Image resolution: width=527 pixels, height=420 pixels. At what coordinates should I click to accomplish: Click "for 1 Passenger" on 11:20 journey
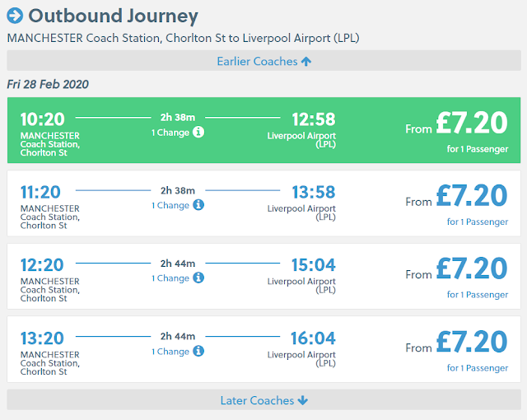click(478, 222)
